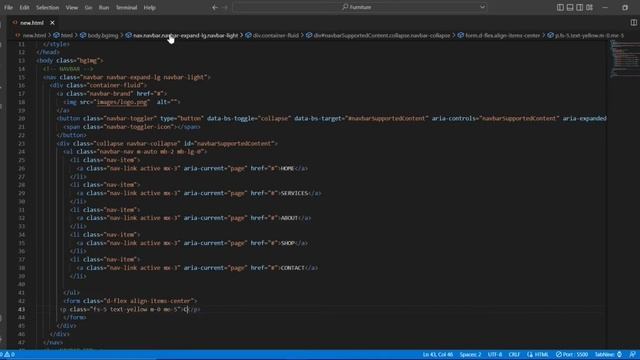This screenshot has height=360, width=640.
Task: Click the p.fs-5.text-yellow breadcrumb
Action: coord(589,36)
